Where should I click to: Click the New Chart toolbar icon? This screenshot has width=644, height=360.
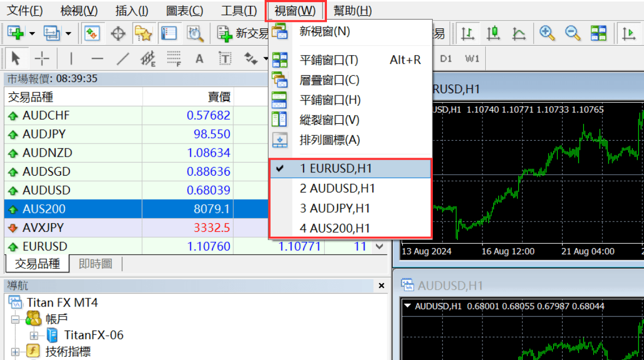(x=16, y=34)
